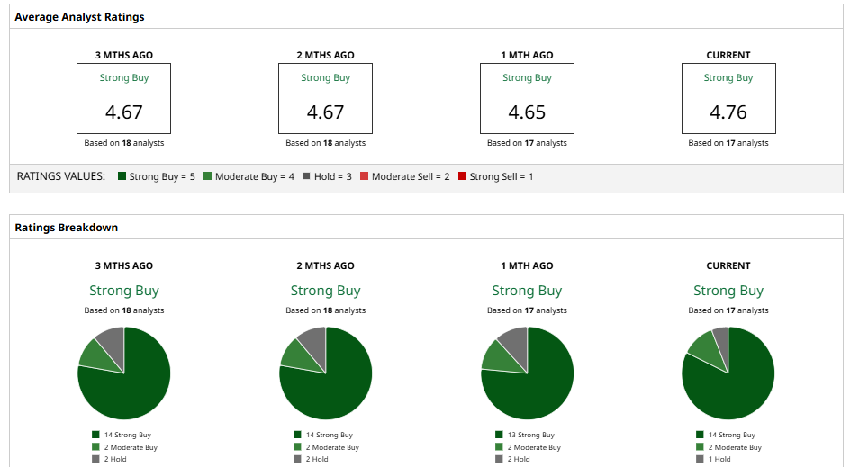Click the RATINGS VALUES: label
Image resolution: width=868 pixels, height=467 pixels.
61,176
